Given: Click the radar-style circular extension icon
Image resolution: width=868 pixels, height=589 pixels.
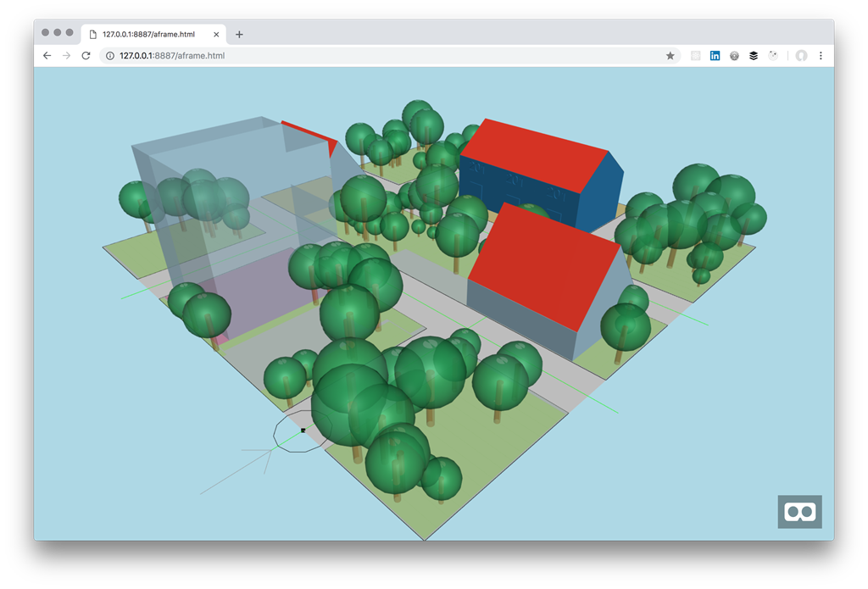Looking at the screenshot, I should pyautogui.click(x=773, y=56).
